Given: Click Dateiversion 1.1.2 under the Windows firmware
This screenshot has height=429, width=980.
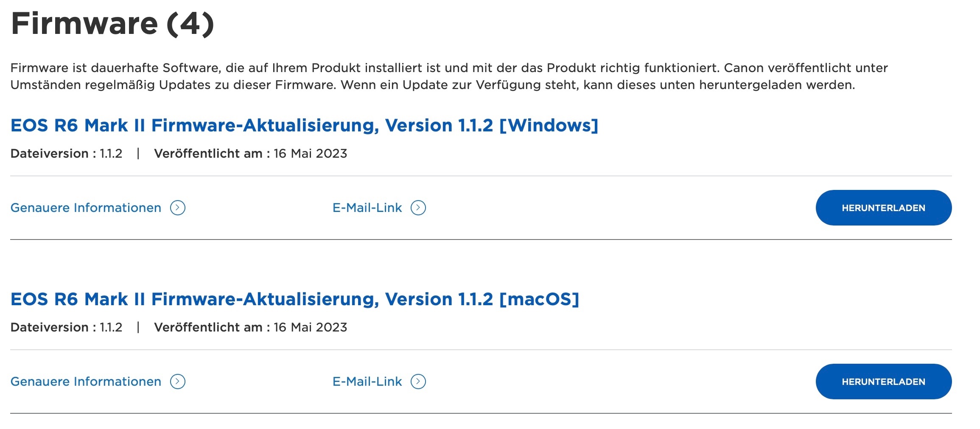Looking at the screenshot, I should click(66, 153).
